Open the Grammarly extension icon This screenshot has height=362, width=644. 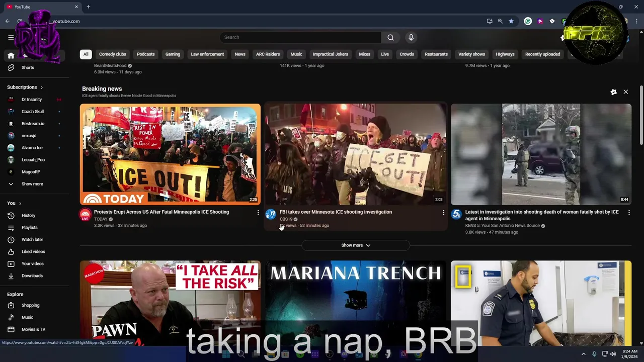click(528, 21)
